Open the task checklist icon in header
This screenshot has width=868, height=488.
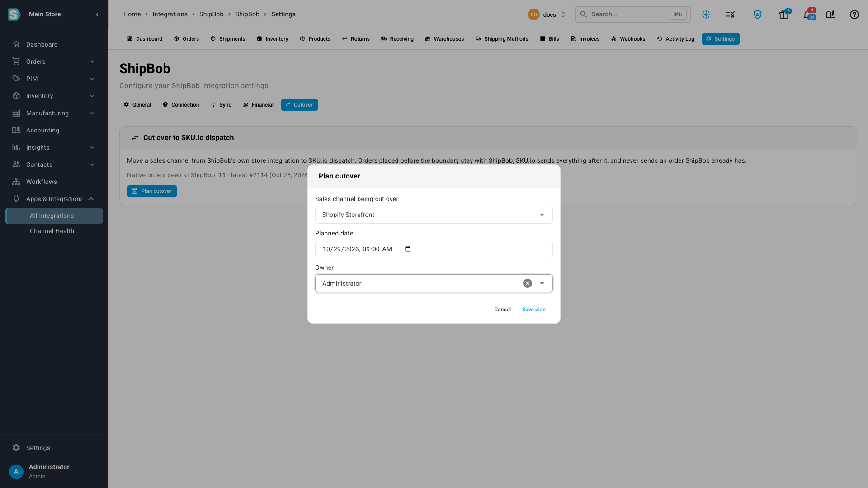[x=731, y=14]
